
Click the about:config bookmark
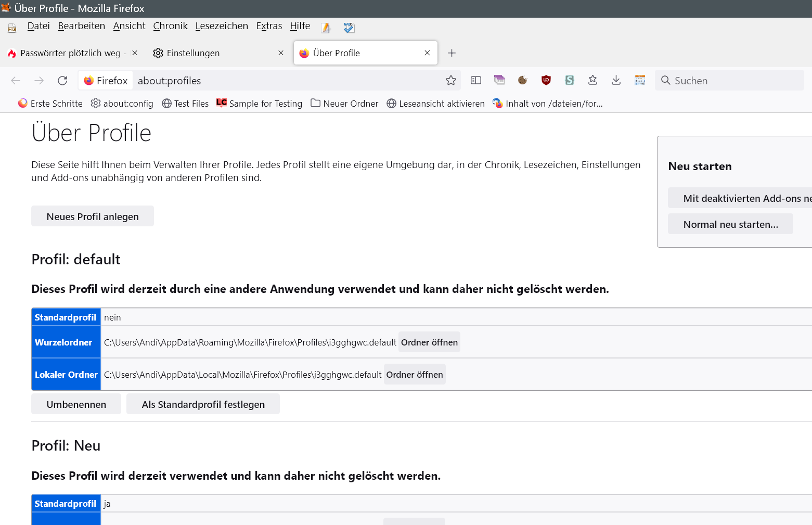click(x=122, y=104)
